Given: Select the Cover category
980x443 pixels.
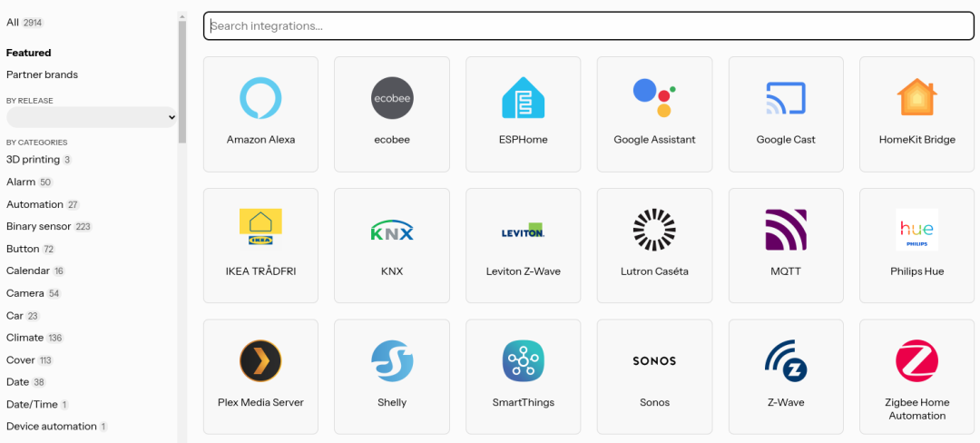Looking at the screenshot, I should coord(30,359).
